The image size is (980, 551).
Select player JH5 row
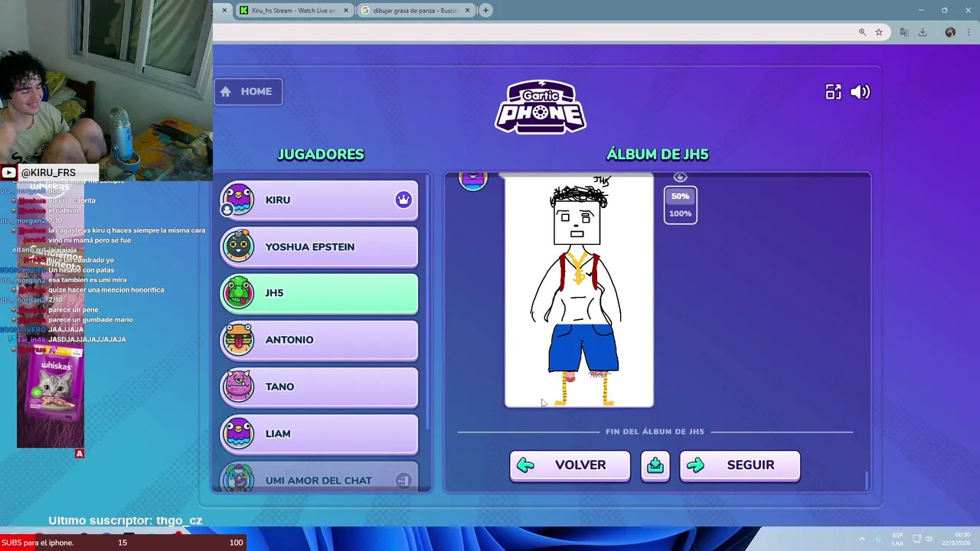(319, 293)
